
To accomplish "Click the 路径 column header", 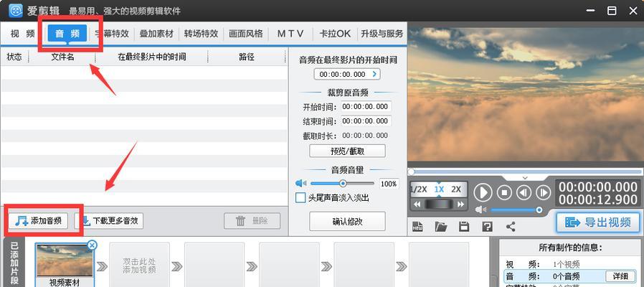I will pyautogui.click(x=247, y=57).
